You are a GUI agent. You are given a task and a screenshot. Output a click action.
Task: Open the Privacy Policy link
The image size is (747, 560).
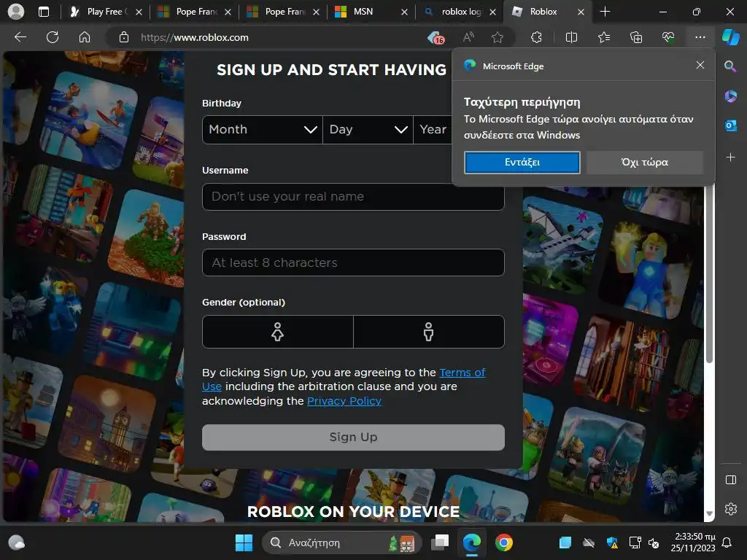click(x=344, y=401)
